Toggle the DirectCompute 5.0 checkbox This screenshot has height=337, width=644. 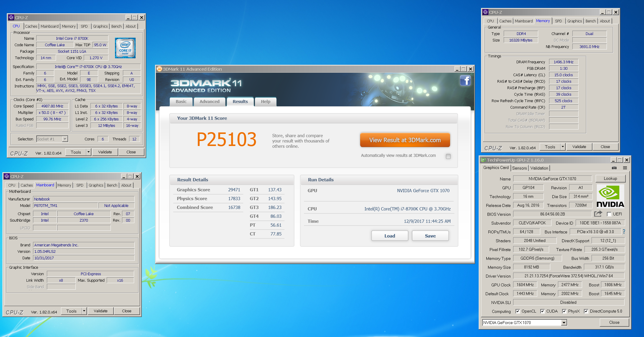pos(586,311)
